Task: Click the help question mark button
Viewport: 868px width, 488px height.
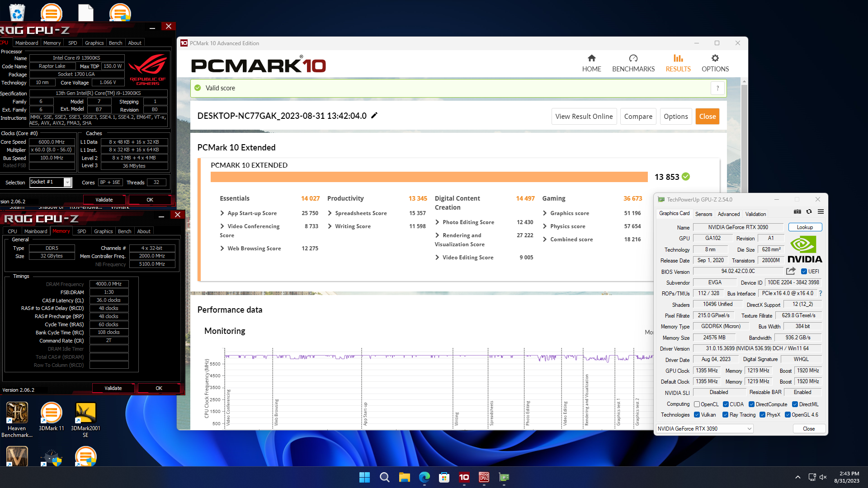Action: pyautogui.click(x=717, y=88)
